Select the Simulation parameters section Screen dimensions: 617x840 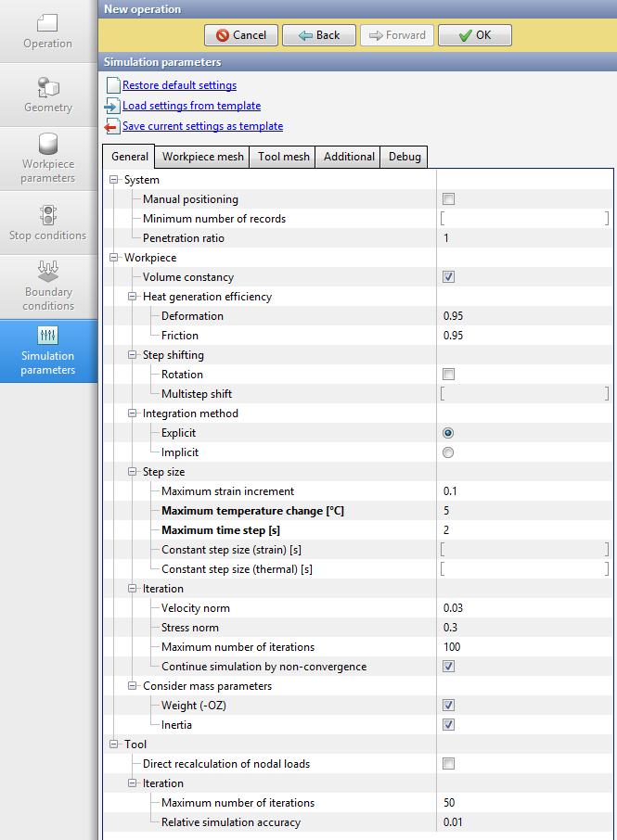coord(47,350)
